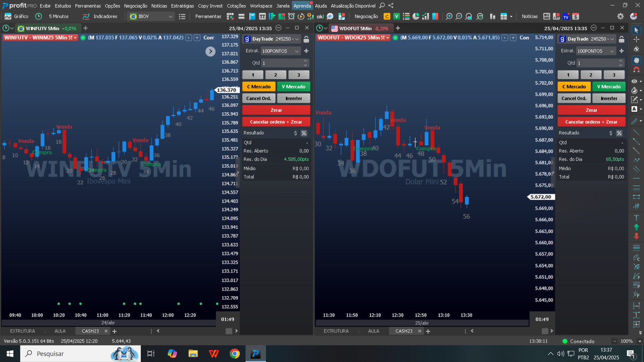This screenshot has width=644, height=362.
Task: Expand DayTrade account dropdown in WINFUTV panel
Action: (297, 39)
